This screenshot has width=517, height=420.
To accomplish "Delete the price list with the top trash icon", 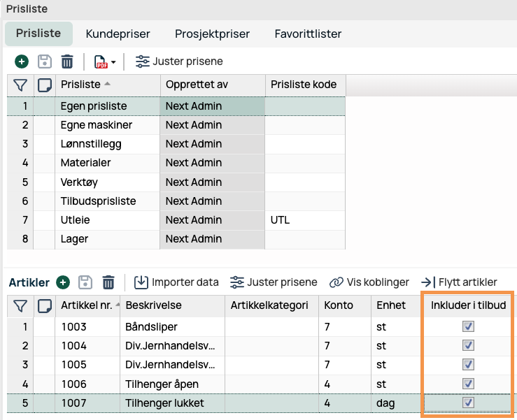I will (67, 61).
